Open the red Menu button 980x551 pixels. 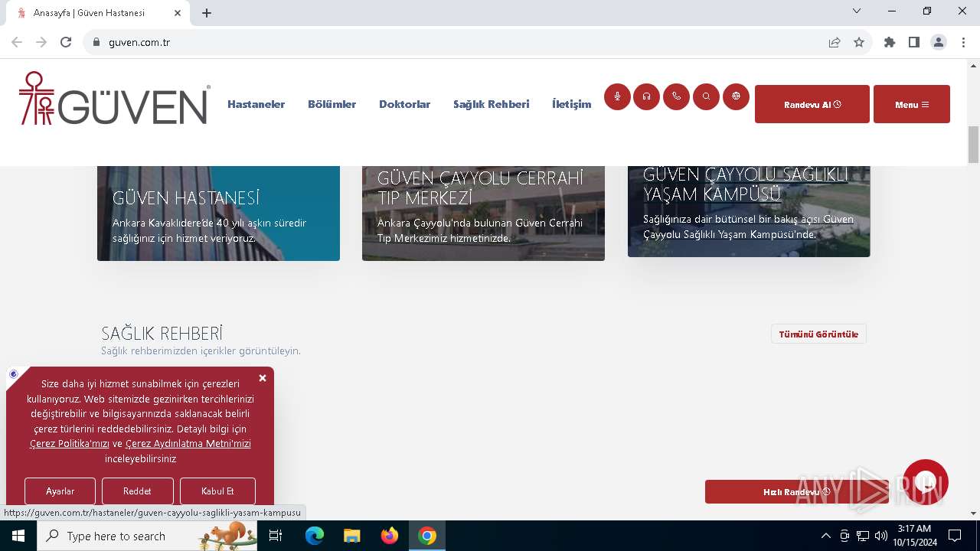click(912, 104)
